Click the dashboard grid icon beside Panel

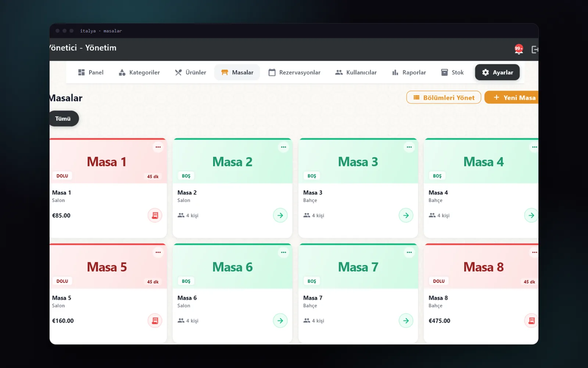pyautogui.click(x=81, y=72)
